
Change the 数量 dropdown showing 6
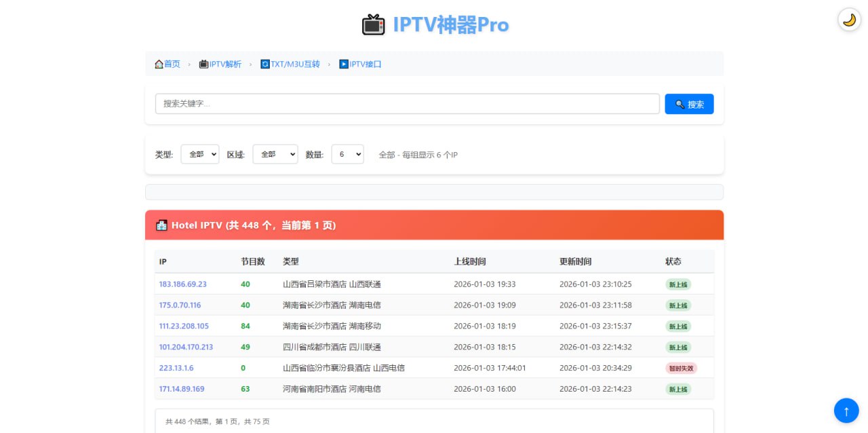point(347,154)
